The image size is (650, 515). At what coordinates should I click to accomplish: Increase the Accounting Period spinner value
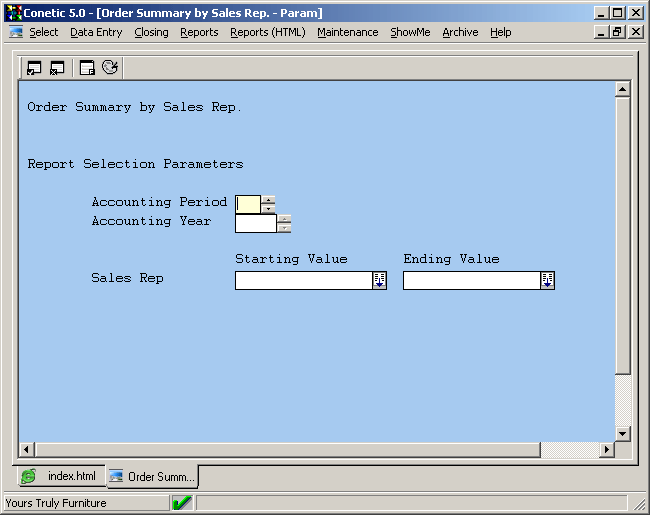point(268,199)
